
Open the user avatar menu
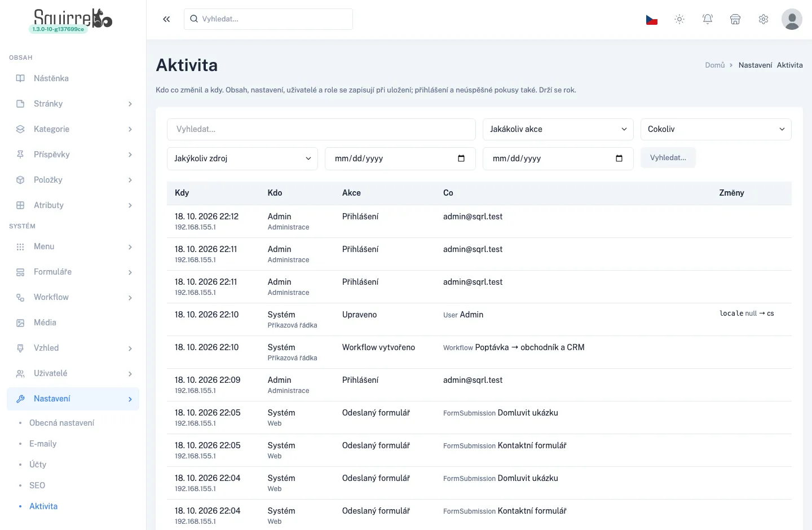(792, 19)
